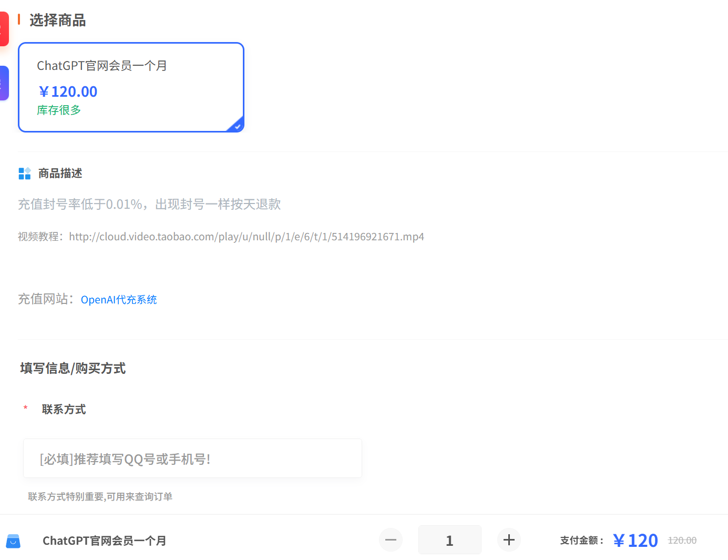
Task: Click the video tutorial URL text
Action: click(x=247, y=237)
